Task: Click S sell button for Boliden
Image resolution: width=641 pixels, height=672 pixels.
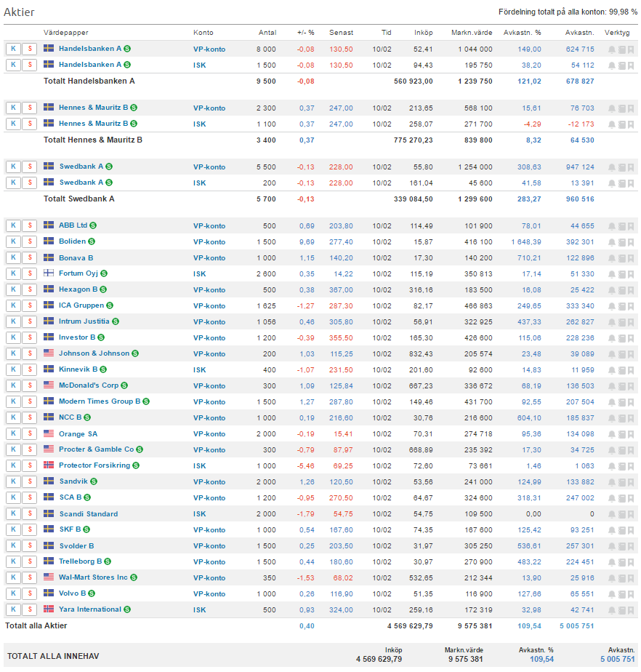Action: pos(30,241)
